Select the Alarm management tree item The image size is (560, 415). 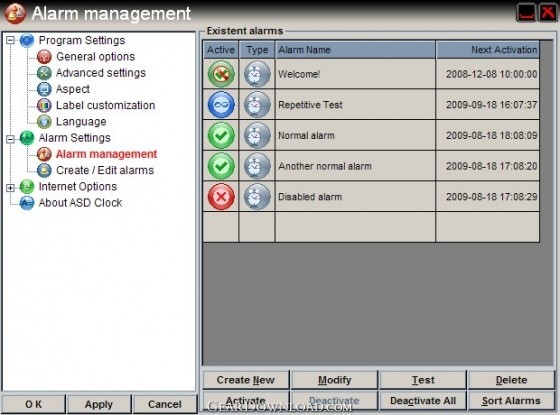coord(106,154)
